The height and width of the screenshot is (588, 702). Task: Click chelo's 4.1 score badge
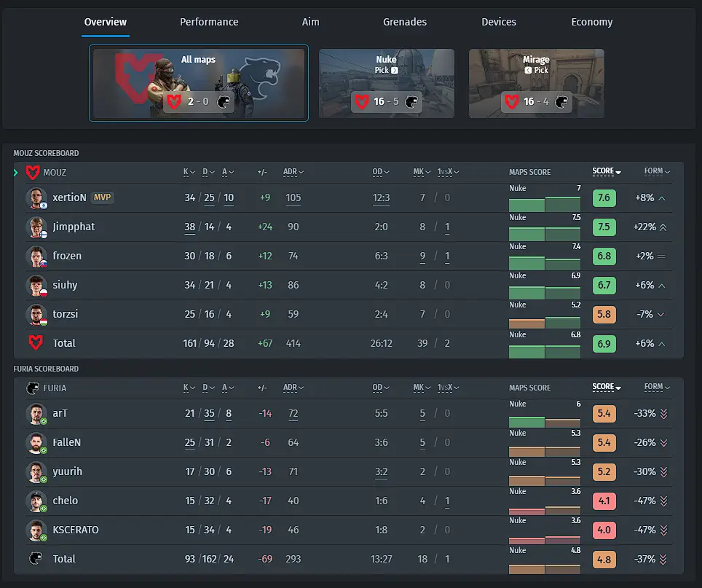click(x=604, y=501)
